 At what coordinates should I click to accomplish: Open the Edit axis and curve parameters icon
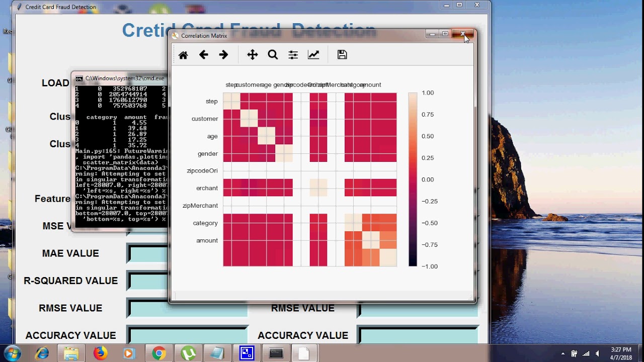[x=313, y=55]
